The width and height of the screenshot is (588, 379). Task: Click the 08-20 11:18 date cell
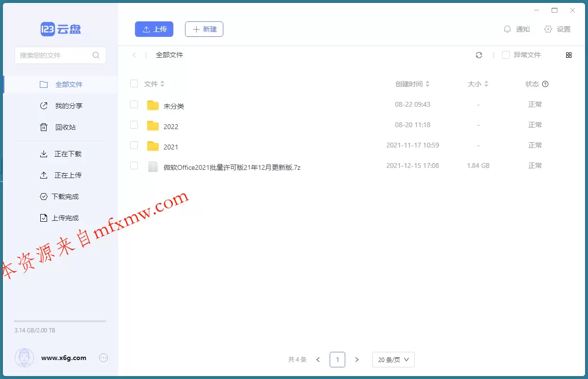413,125
